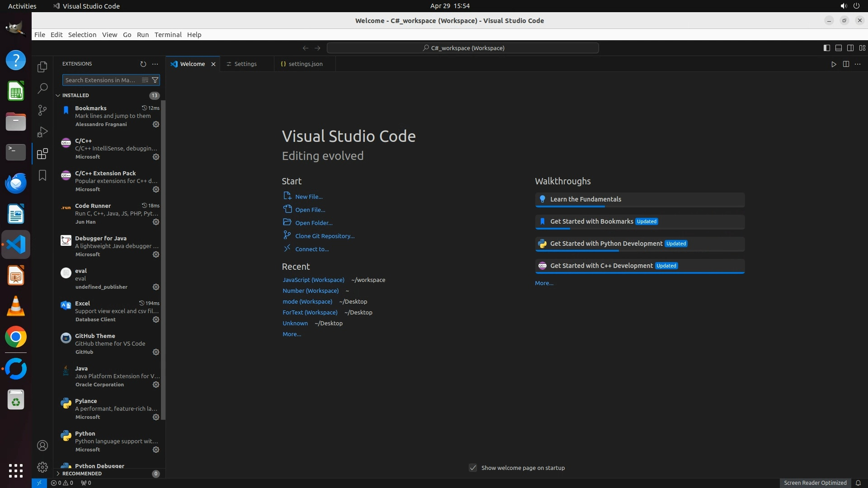
Task: Toggle the primary side bar layout button
Action: (x=826, y=48)
